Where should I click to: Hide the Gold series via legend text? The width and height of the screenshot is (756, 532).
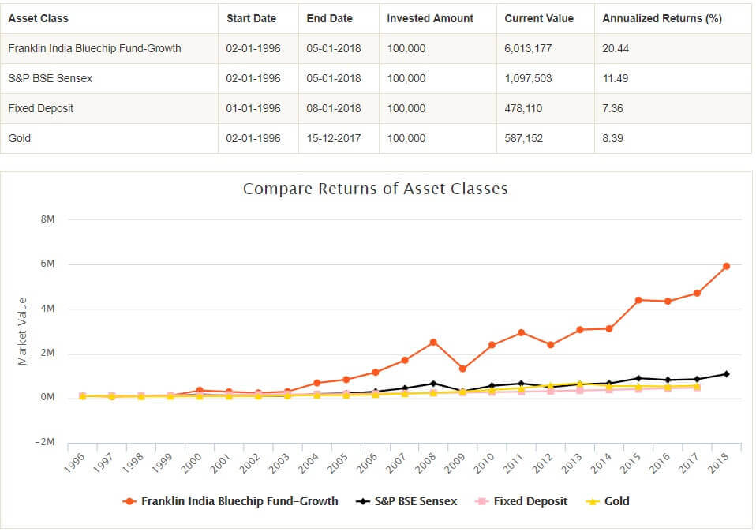pos(616,501)
